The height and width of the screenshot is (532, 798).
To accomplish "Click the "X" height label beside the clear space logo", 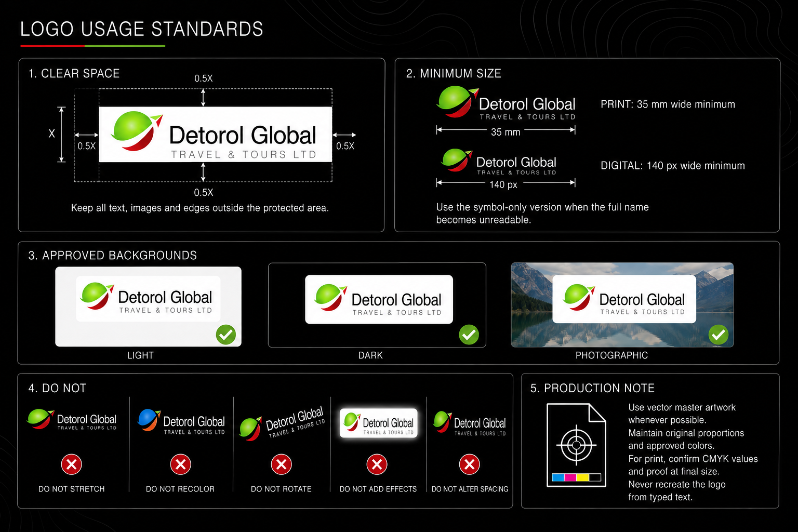I will (x=51, y=134).
